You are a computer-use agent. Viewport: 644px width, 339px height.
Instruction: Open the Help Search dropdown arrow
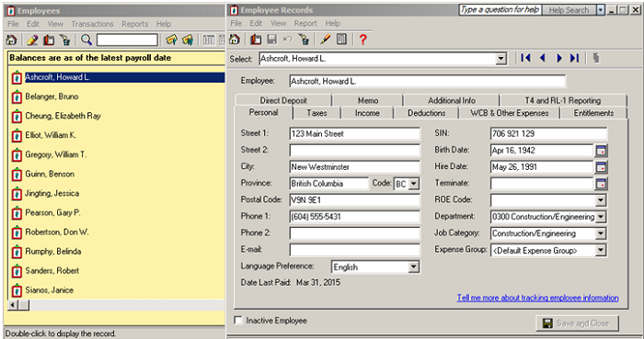point(601,10)
